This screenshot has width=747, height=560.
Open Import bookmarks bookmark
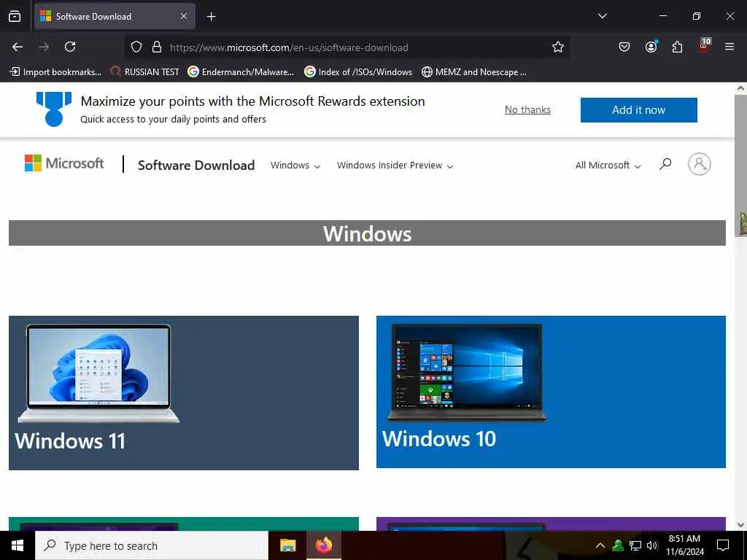55,72
